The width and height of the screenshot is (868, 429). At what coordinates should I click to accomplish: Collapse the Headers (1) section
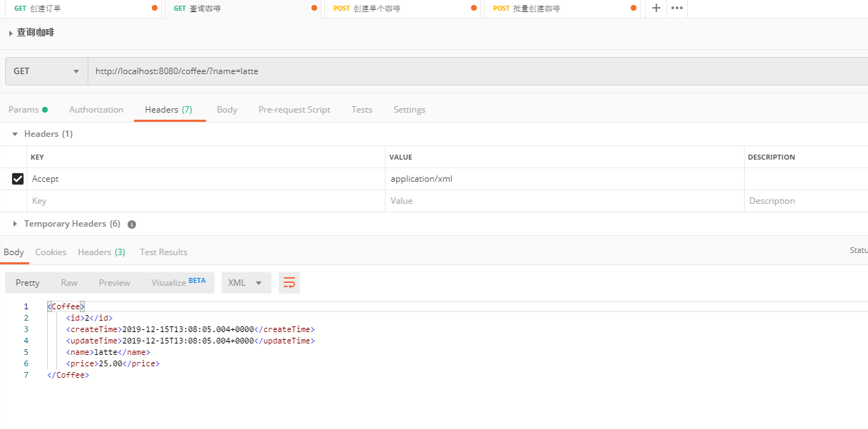tap(15, 134)
